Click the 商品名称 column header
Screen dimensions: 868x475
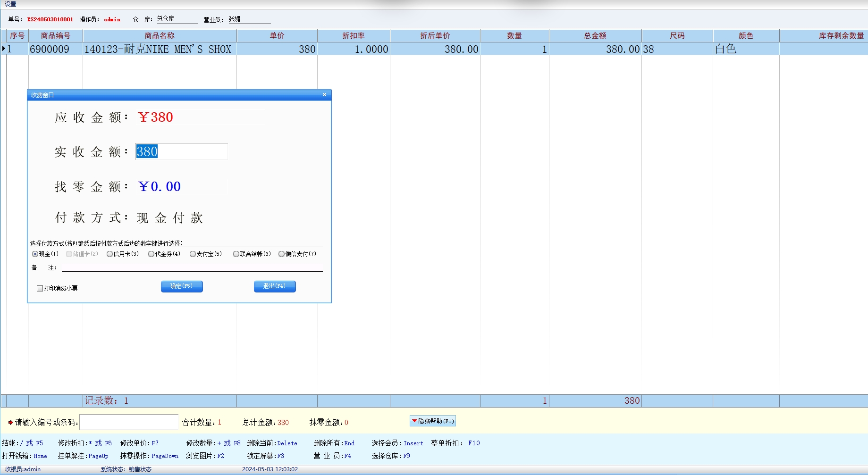pyautogui.click(x=160, y=36)
